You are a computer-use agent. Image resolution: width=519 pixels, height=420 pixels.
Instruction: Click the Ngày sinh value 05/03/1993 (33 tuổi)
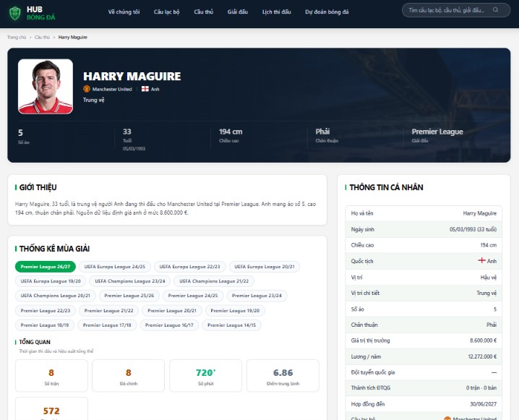coord(473,229)
